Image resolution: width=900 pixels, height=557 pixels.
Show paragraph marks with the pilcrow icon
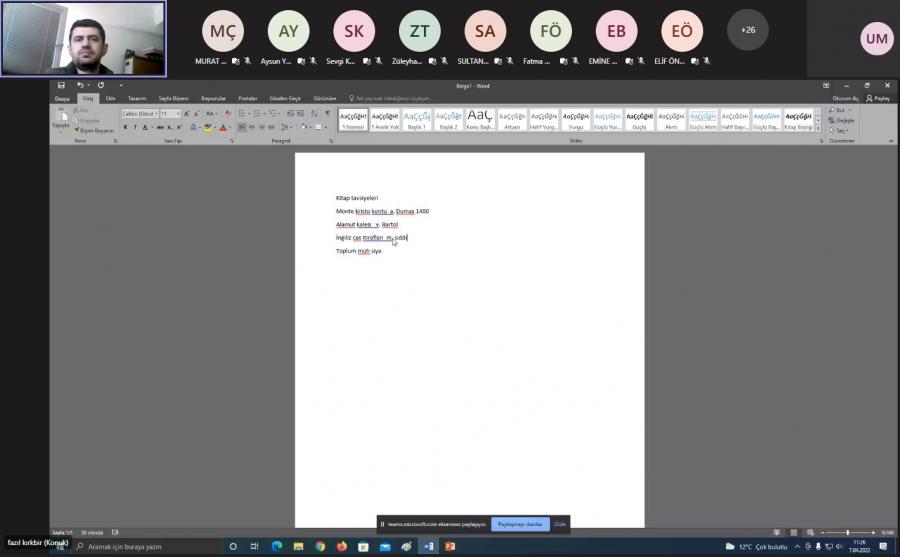point(327,114)
